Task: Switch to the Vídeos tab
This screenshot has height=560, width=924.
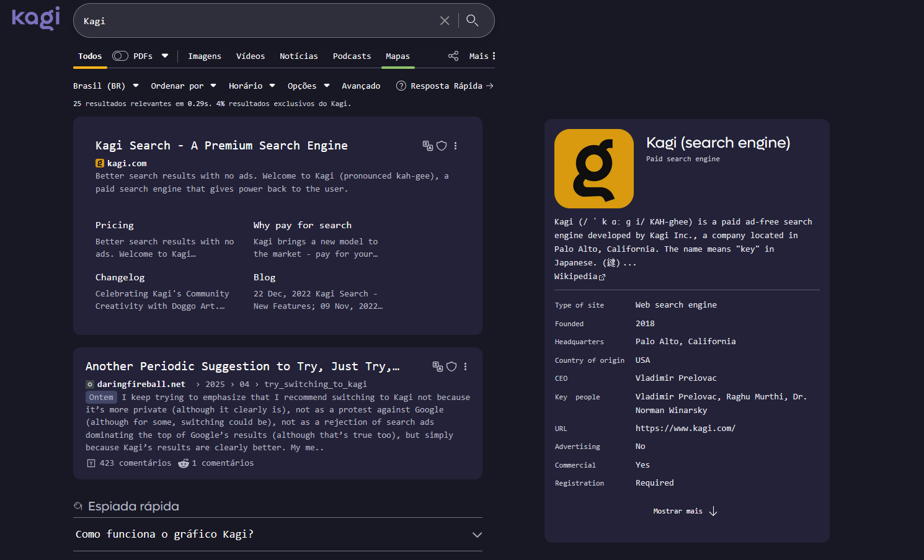Action: 251,56
